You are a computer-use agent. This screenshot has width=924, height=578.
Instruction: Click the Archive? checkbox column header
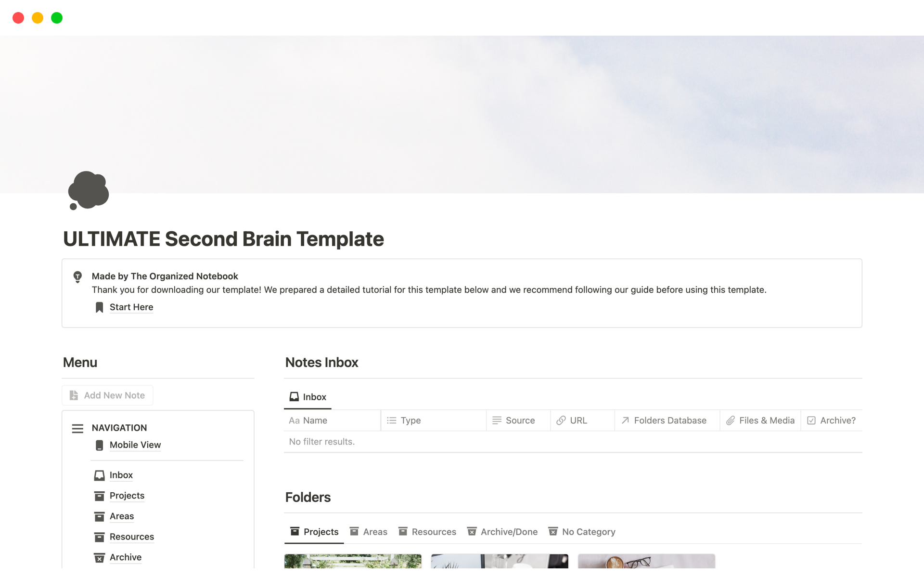click(832, 420)
